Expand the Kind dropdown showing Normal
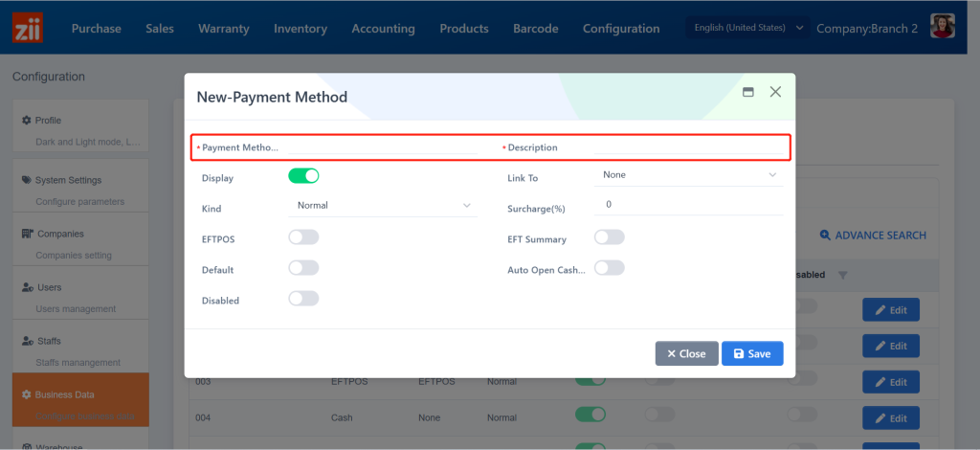This screenshot has width=980, height=450. [x=383, y=205]
